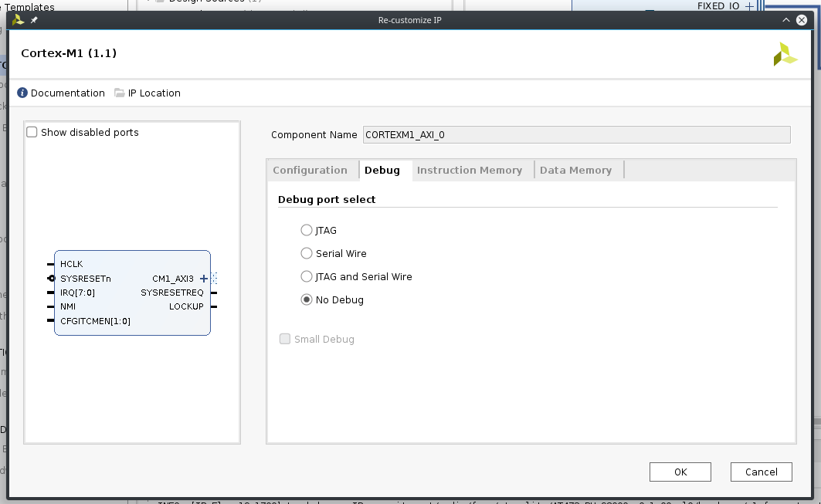Screen dimensions: 821x504
Task: Click the LOCKUP output port label
Action: pyautogui.click(x=186, y=306)
